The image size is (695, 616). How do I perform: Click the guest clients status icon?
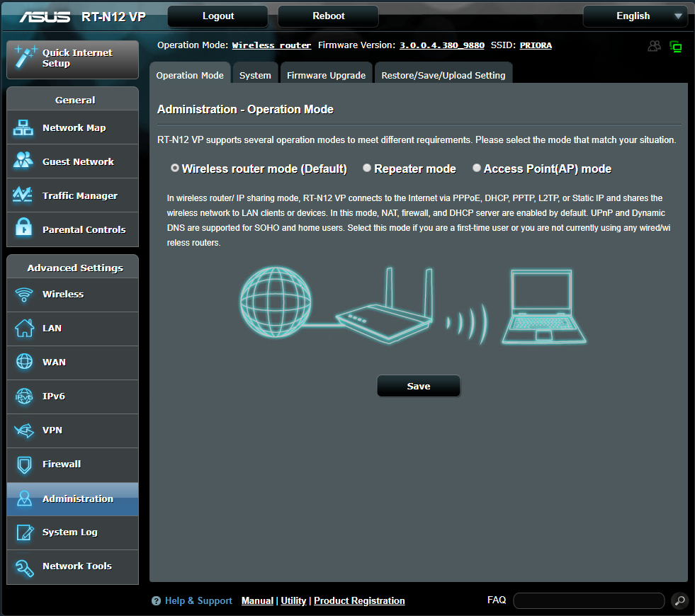pyautogui.click(x=654, y=45)
